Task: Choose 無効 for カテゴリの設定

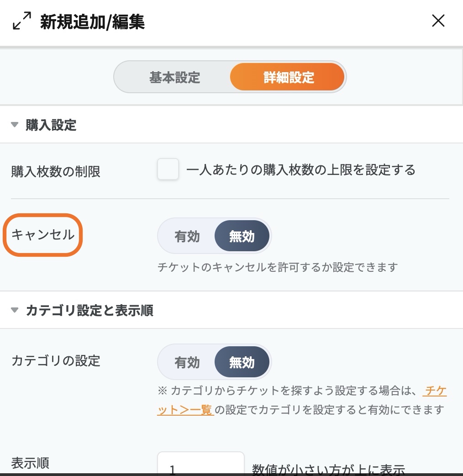Action: coord(242,362)
